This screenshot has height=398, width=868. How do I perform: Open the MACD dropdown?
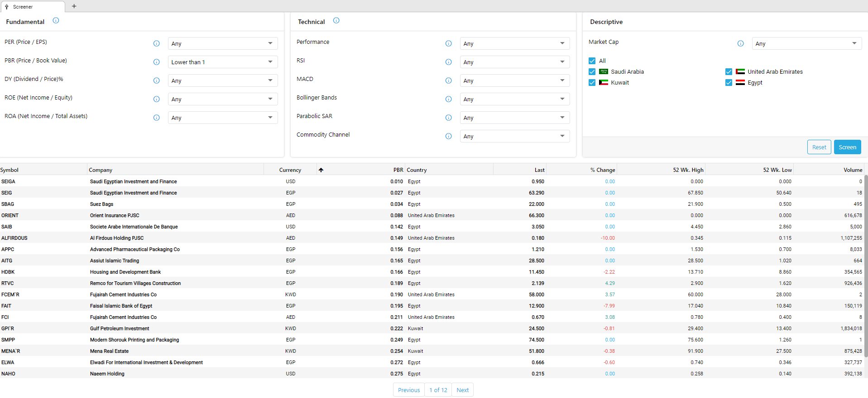514,81
